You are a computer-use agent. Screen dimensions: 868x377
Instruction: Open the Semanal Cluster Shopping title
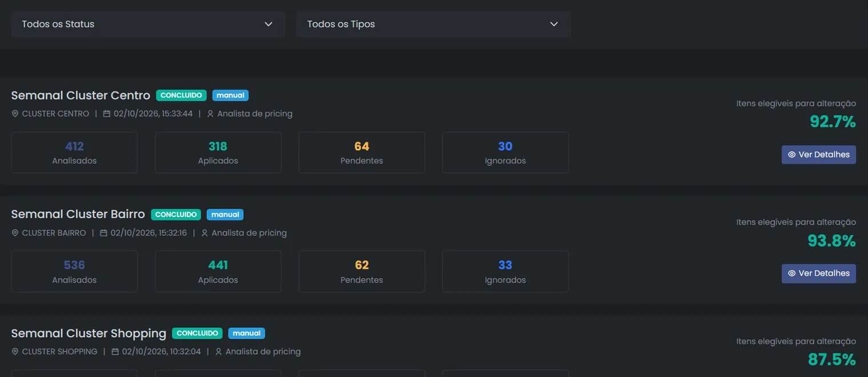click(89, 333)
